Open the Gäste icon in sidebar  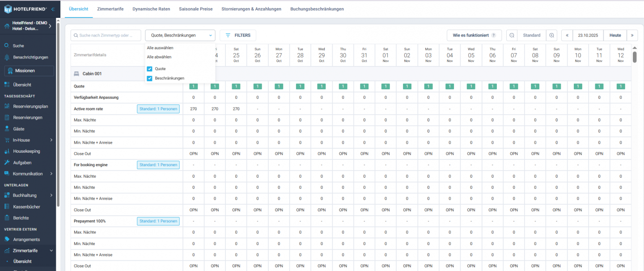click(7, 129)
